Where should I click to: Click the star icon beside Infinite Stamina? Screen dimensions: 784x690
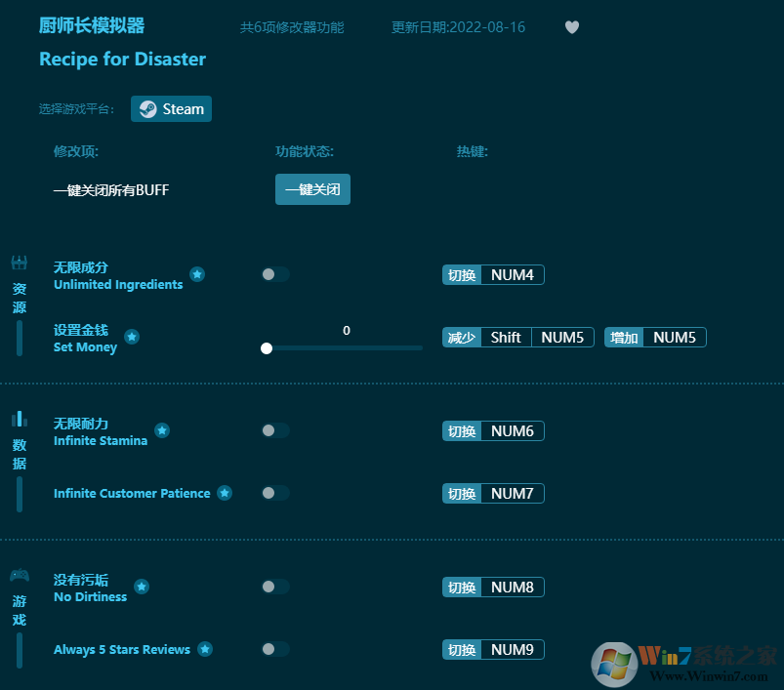coord(162,429)
